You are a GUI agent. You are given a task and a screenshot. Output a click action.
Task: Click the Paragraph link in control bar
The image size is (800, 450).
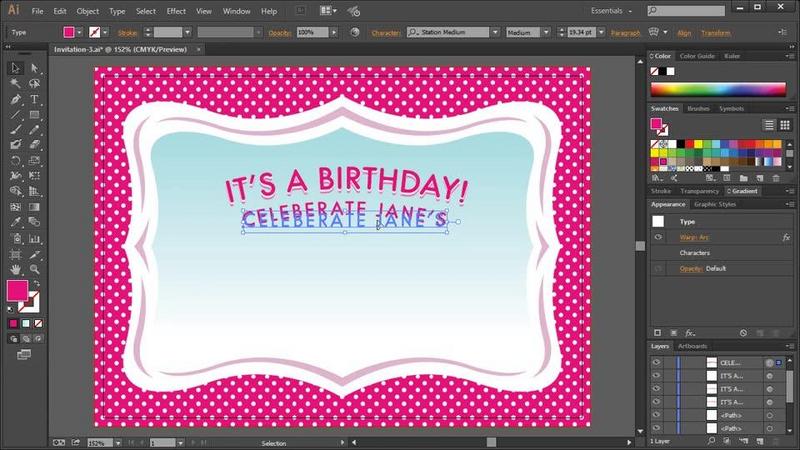[625, 33]
